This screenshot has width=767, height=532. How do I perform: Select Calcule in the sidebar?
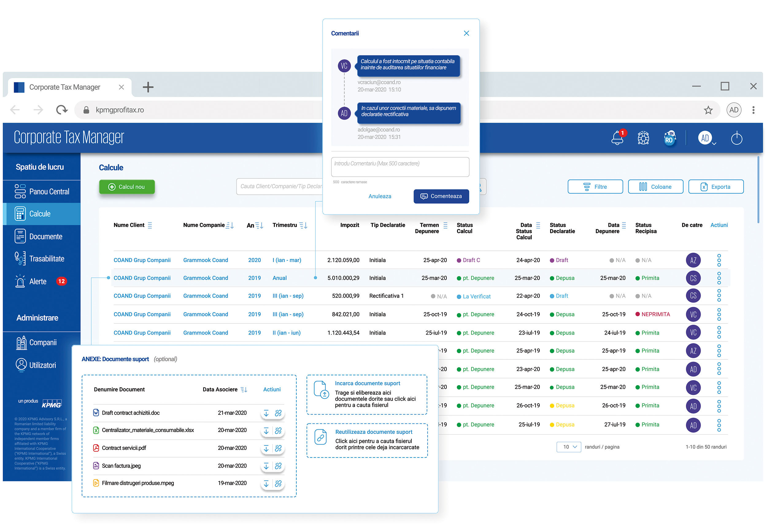[x=42, y=214]
